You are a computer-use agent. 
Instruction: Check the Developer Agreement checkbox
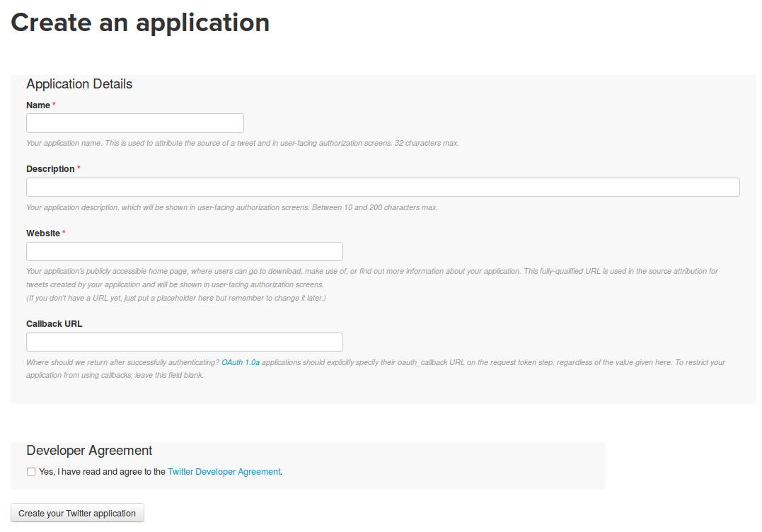pyautogui.click(x=31, y=472)
